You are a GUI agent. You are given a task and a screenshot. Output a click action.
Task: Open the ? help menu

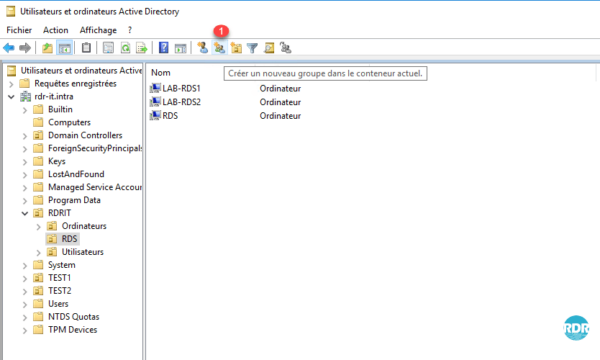[130, 30]
